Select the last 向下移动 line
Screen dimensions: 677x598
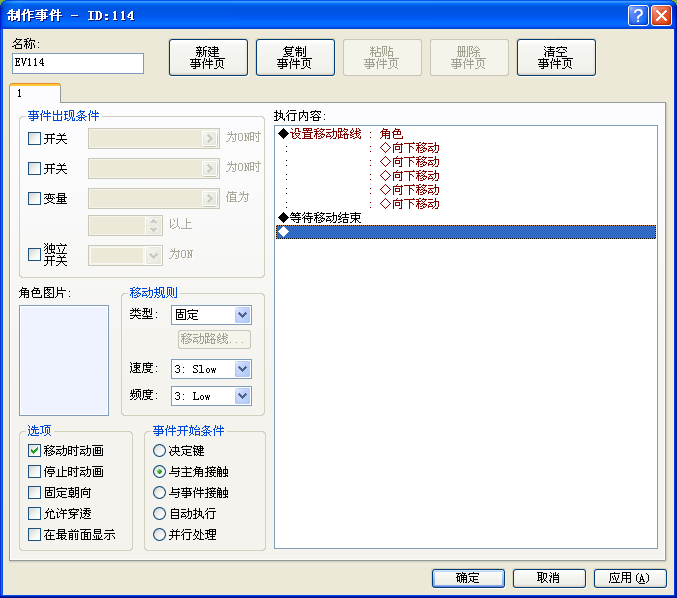466,204
